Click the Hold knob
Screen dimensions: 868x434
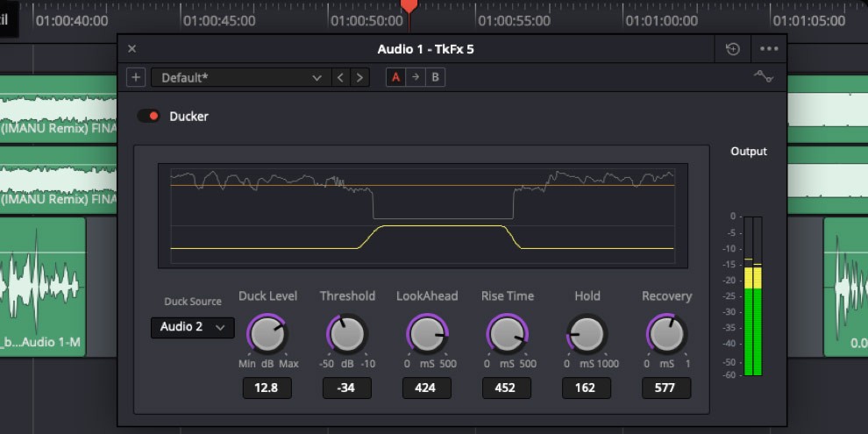pos(587,333)
